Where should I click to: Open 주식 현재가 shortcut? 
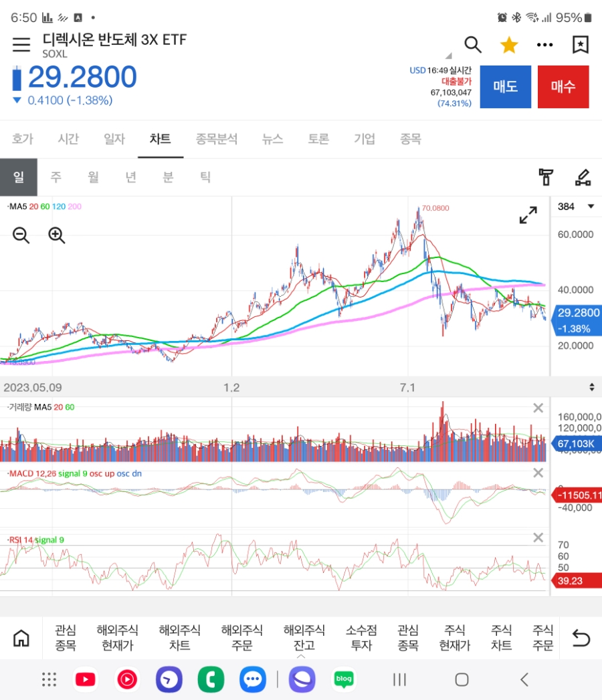455,638
